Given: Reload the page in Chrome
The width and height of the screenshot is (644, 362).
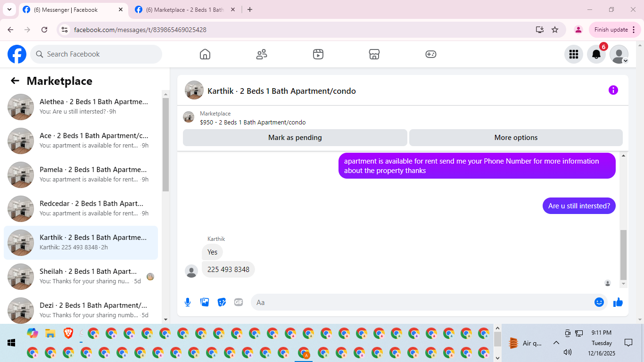Looking at the screenshot, I should click(x=44, y=30).
